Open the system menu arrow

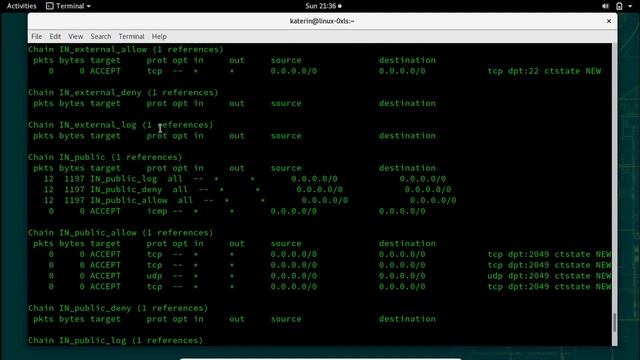tap(630, 6)
